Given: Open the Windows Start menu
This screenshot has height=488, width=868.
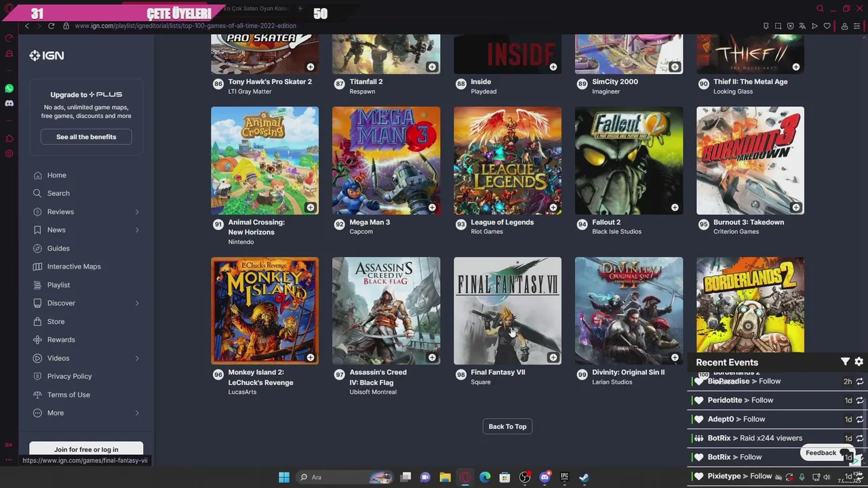Looking at the screenshot, I should coord(284,477).
